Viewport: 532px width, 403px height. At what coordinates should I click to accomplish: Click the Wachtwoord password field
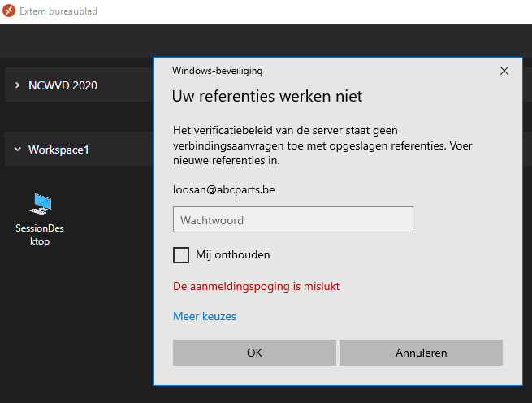[293, 219]
